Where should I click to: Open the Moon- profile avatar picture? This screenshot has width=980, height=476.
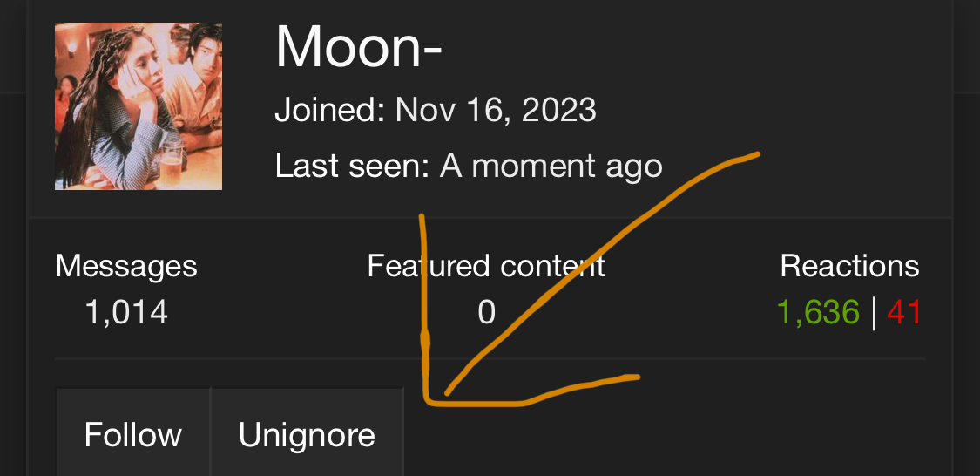point(139,106)
